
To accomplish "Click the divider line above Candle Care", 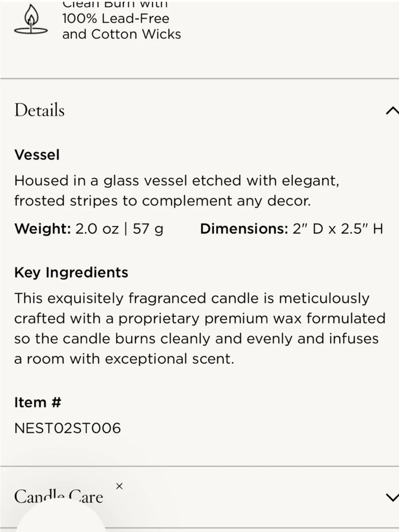I will coord(199,466).
